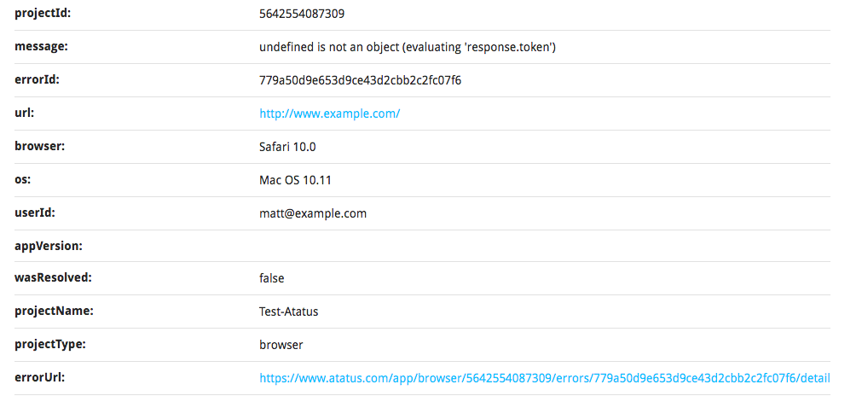Viewport: 868px width, 396px height.
Task: Click the message field label
Action: [x=41, y=47]
